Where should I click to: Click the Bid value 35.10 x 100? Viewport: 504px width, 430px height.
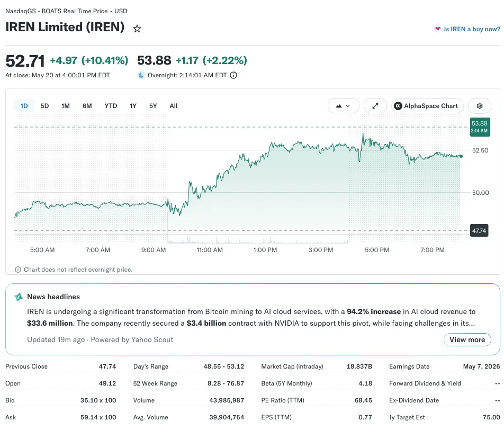click(98, 400)
